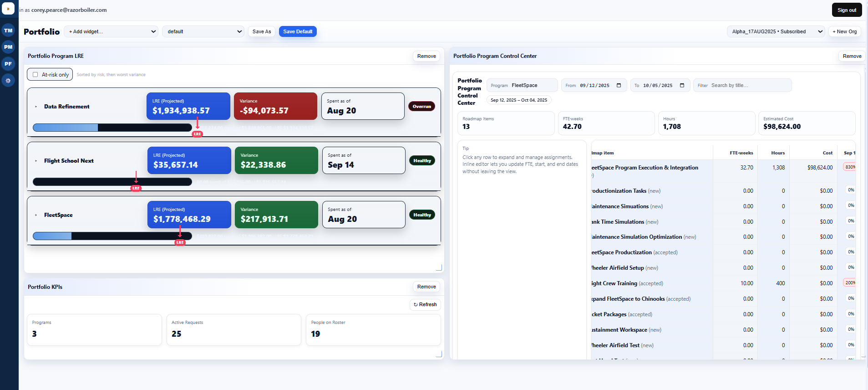Open the Alpha_17AUG2025 organization dropdown
The width and height of the screenshot is (868, 390).
(x=776, y=31)
